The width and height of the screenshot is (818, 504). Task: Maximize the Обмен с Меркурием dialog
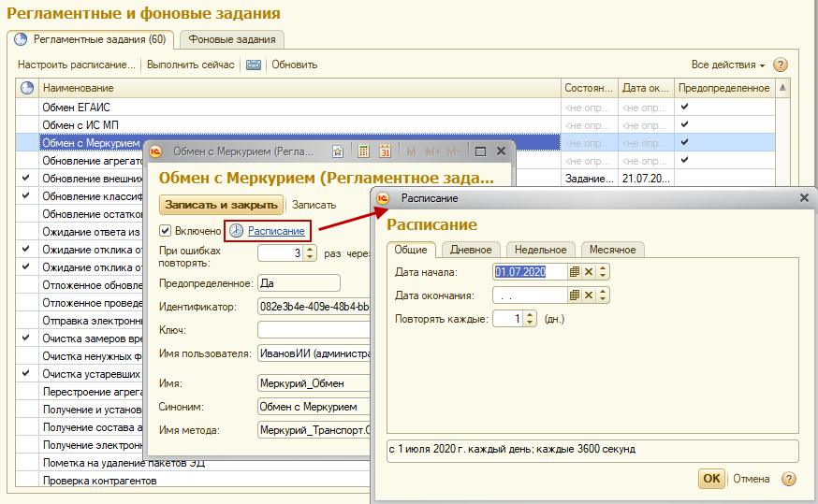[x=480, y=151]
